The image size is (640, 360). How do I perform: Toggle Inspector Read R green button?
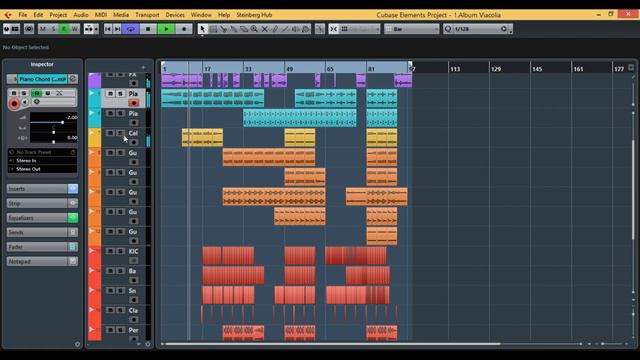click(x=36, y=93)
